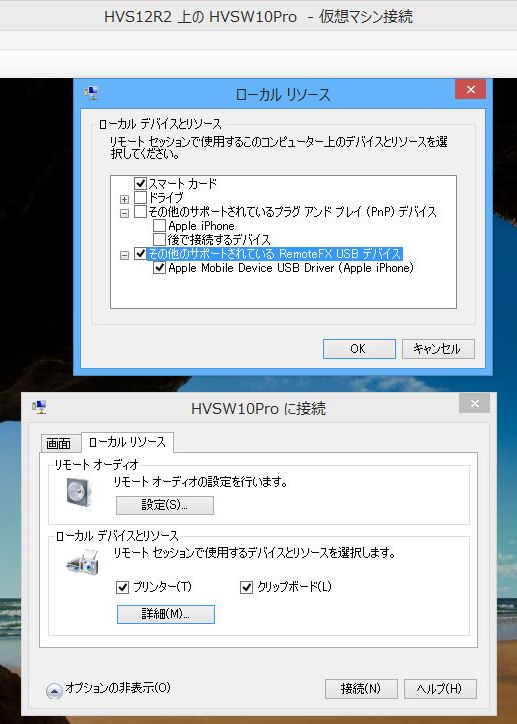517x724 pixels.
Task: Toggle the プリンター(T) checkbox
Action: coord(122,587)
